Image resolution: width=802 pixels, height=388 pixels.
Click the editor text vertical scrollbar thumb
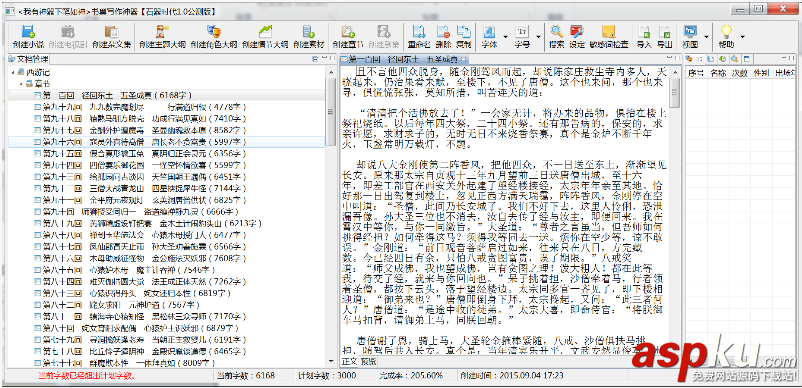coord(675,93)
